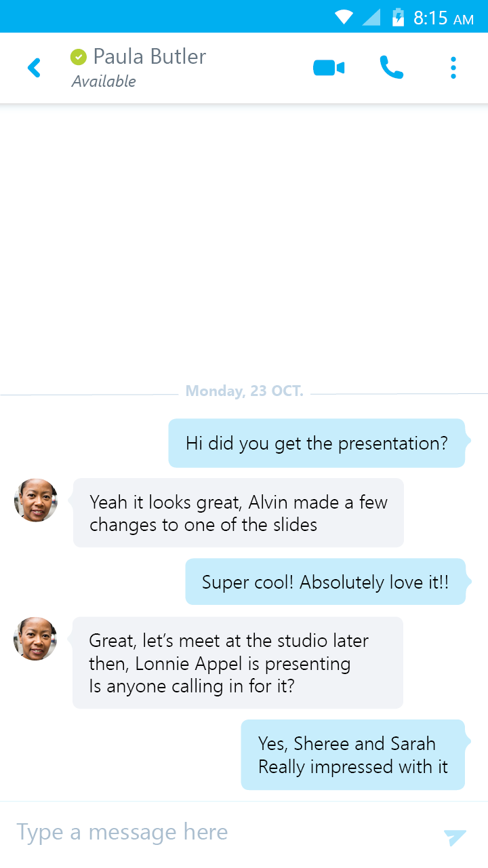
Task: Select the contact name Paula Butler
Action: coord(150,57)
